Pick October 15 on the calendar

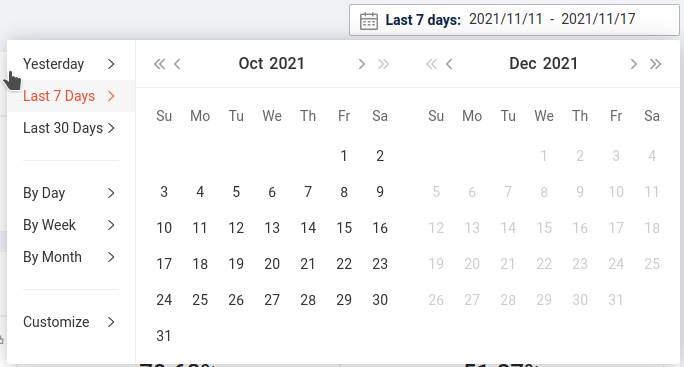tap(344, 228)
